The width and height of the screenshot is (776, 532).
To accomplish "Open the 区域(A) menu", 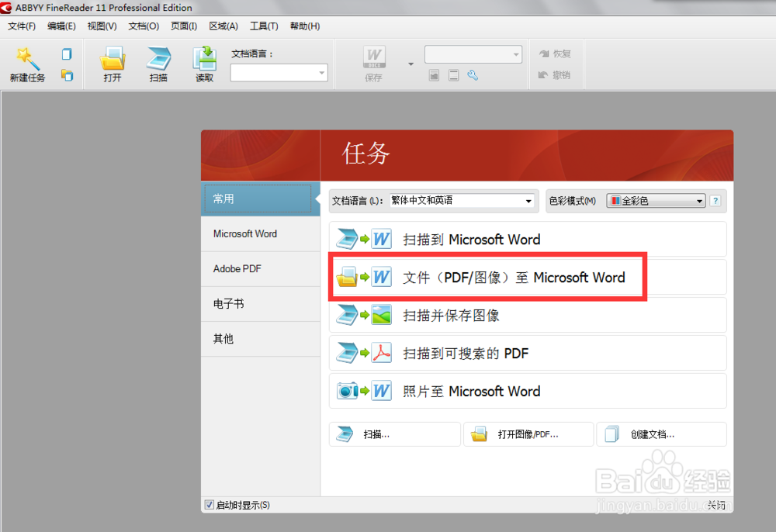I will (x=223, y=26).
